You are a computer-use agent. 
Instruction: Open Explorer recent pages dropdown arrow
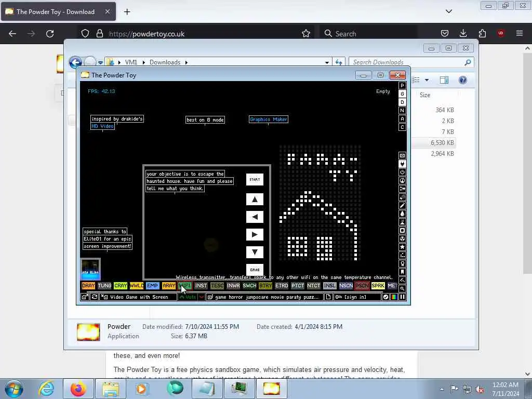pyautogui.click(x=100, y=63)
